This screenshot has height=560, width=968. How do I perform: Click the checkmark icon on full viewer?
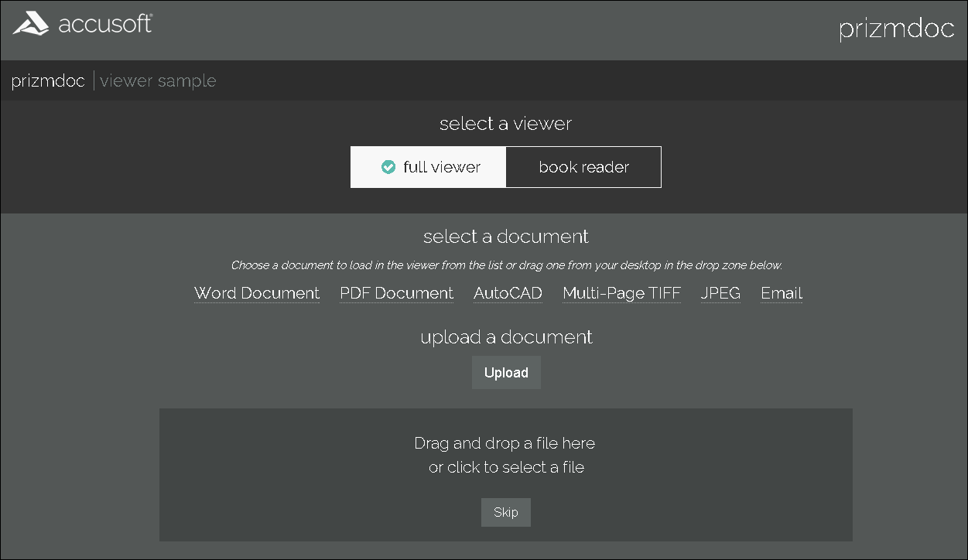click(388, 166)
